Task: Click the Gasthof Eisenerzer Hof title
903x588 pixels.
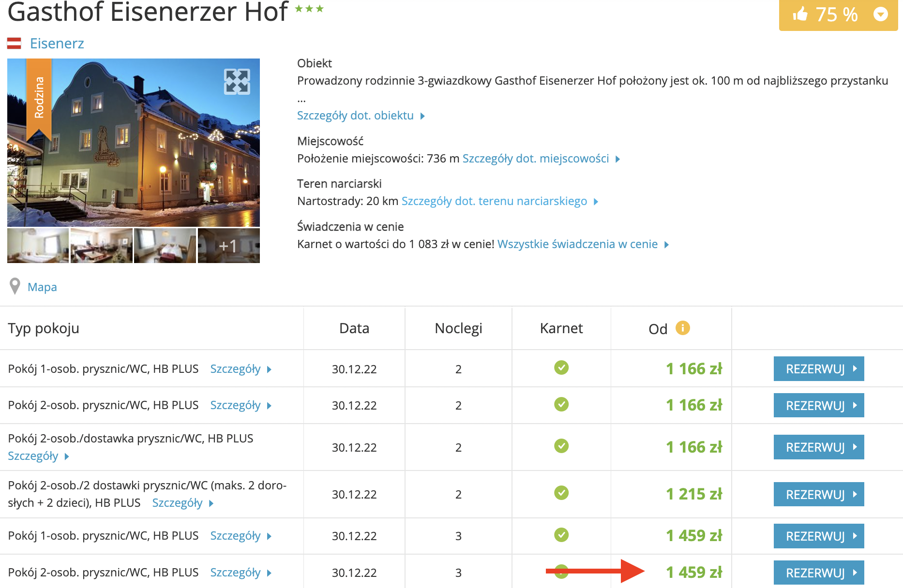Action: pyautogui.click(x=148, y=12)
